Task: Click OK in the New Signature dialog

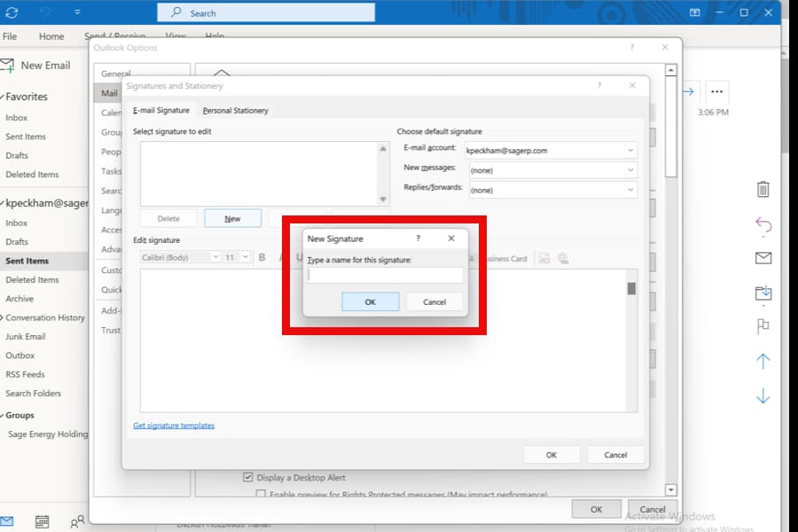Action: click(x=370, y=301)
